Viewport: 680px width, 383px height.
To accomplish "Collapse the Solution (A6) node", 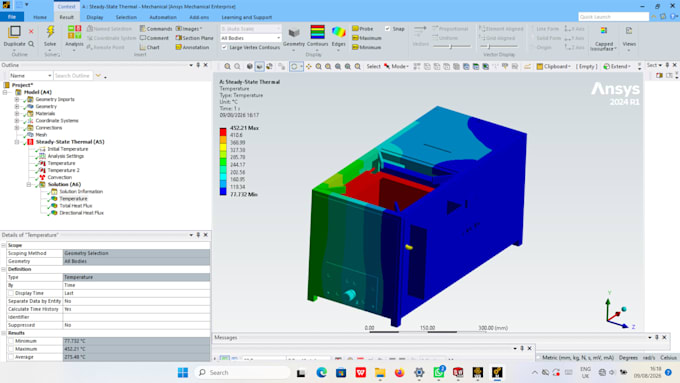I will (x=29, y=184).
